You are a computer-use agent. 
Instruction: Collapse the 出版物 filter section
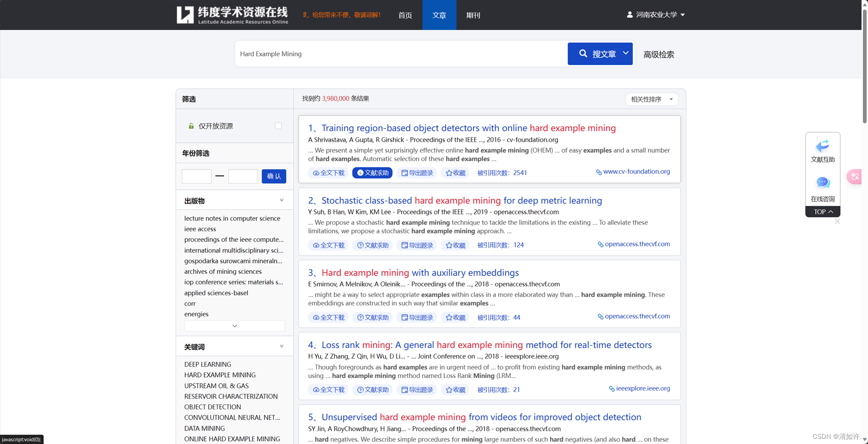click(282, 200)
